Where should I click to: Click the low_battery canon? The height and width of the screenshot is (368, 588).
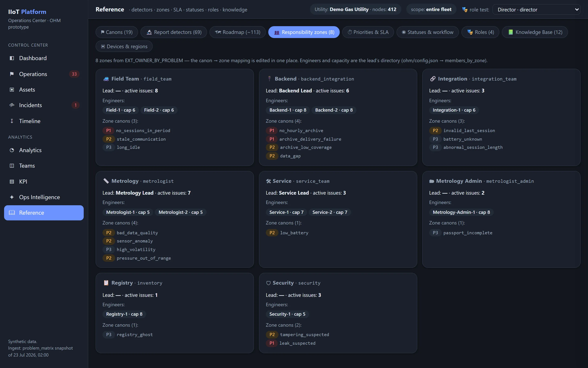tap(294, 233)
